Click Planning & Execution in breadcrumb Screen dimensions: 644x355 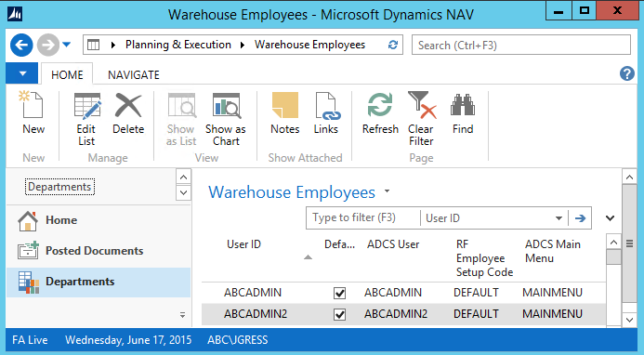pyautogui.click(x=178, y=45)
